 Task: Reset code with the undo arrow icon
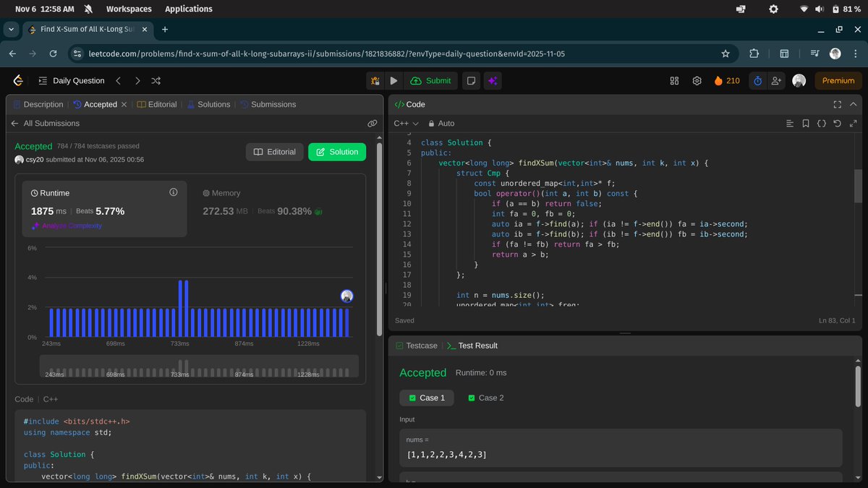click(837, 124)
